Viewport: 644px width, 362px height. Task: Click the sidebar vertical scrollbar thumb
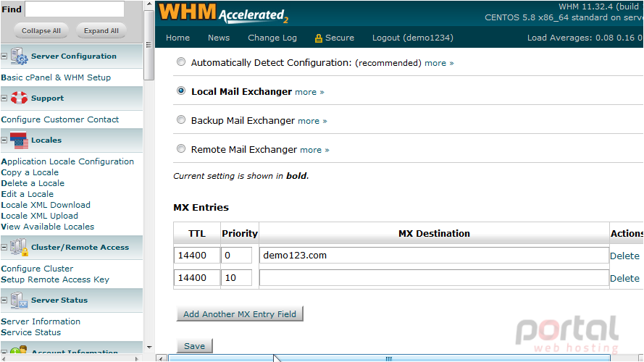pos(149,44)
